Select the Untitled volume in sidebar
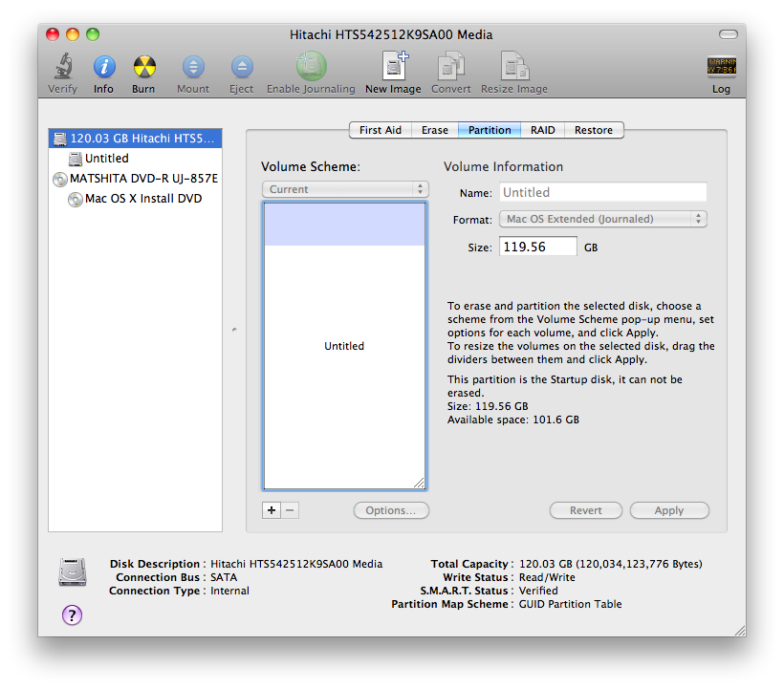The image size is (784, 689). pyautogui.click(x=135, y=159)
